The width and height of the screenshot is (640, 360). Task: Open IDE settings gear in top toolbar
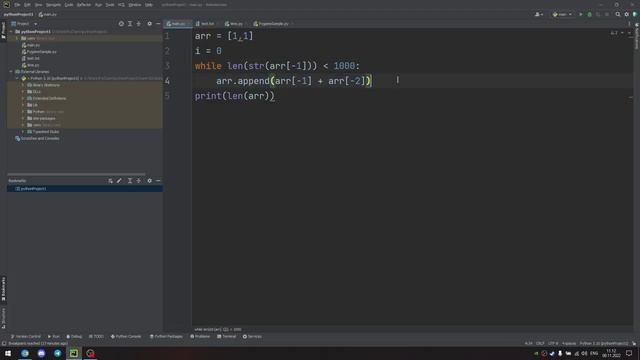click(627, 14)
